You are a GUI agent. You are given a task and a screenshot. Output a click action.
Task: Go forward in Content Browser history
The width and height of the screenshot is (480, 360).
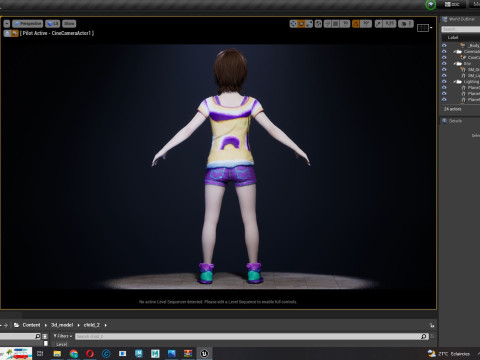tap(6, 325)
